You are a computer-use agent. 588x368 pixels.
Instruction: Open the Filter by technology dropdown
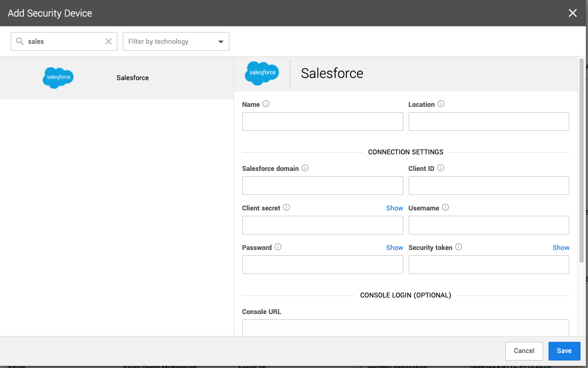176,41
